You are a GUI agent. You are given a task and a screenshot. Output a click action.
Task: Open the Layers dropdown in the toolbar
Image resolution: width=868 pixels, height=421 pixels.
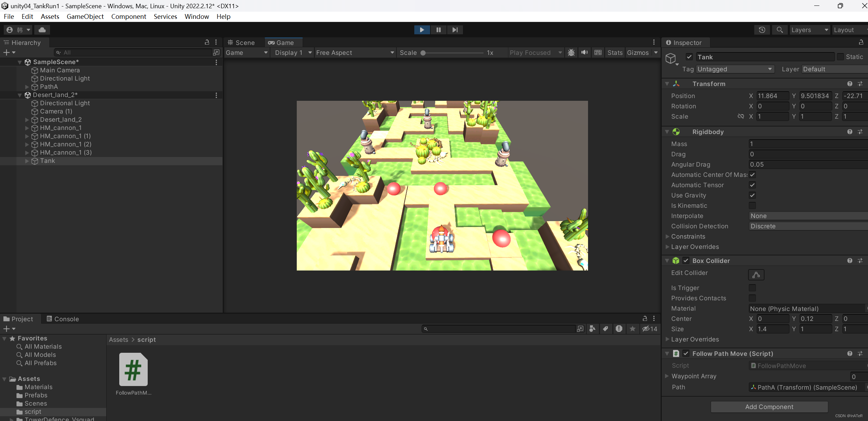(x=809, y=30)
